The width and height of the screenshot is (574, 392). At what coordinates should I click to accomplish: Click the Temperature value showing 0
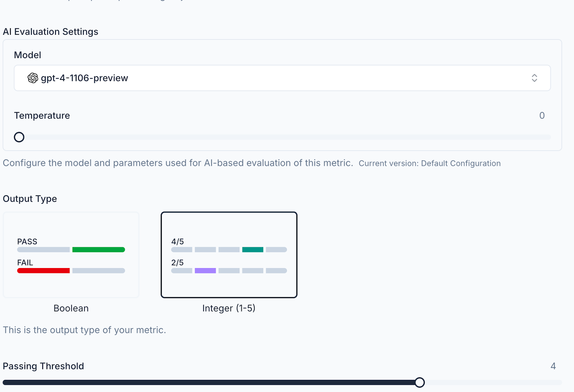point(542,115)
